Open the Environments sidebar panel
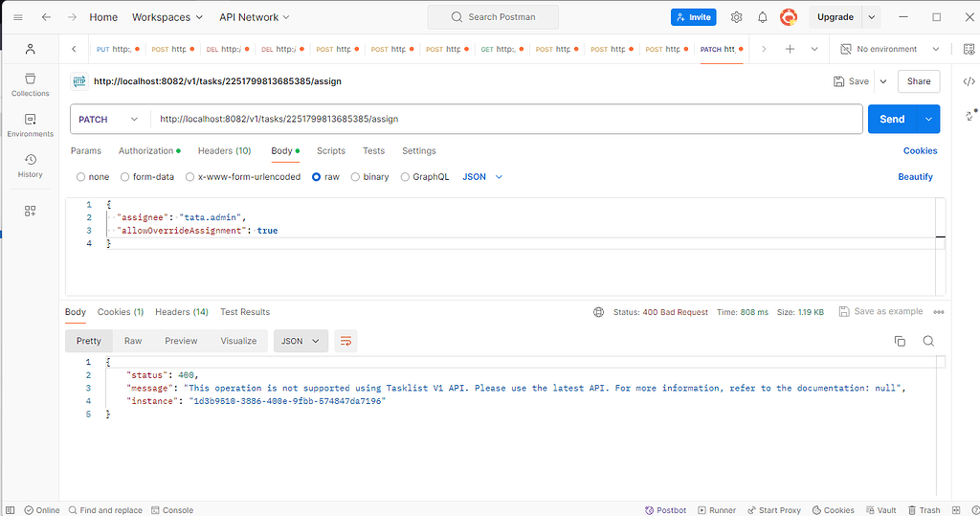 pos(30,125)
